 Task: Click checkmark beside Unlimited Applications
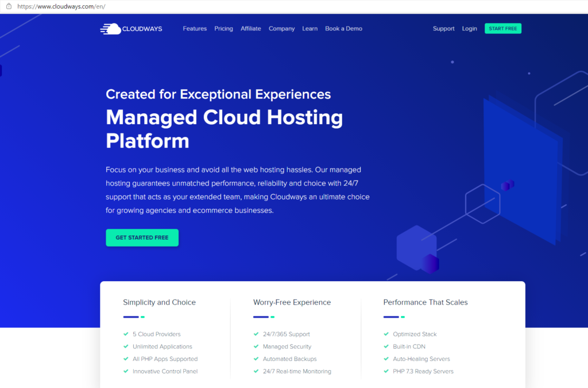click(x=126, y=347)
